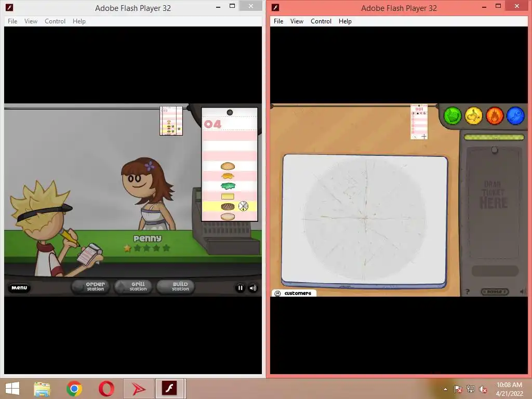532x399 pixels.
Task: Click the Pause button in pizza game
Action: tap(495, 291)
